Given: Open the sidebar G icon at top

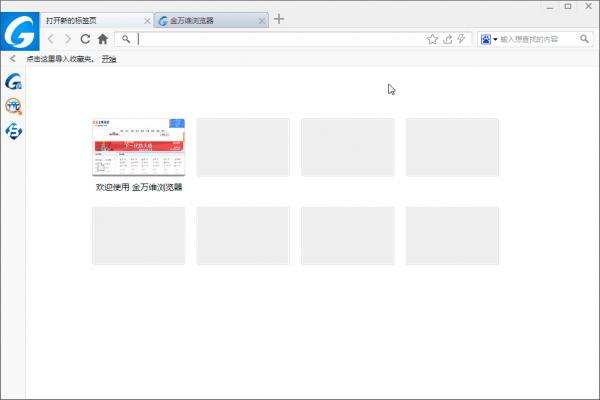Looking at the screenshot, I should 14,82.
